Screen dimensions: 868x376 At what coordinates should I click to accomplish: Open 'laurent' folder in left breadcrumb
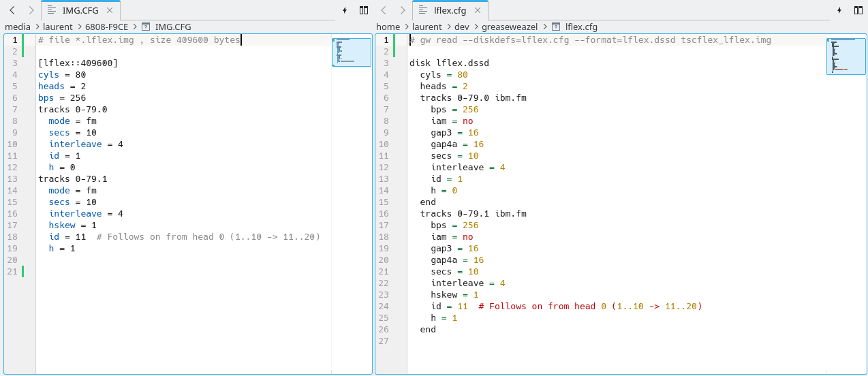[x=58, y=27]
